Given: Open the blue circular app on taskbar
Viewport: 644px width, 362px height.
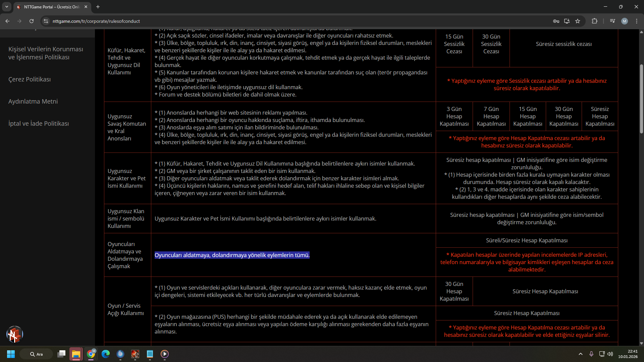Looking at the screenshot, I should pyautogui.click(x=120, y=354).
